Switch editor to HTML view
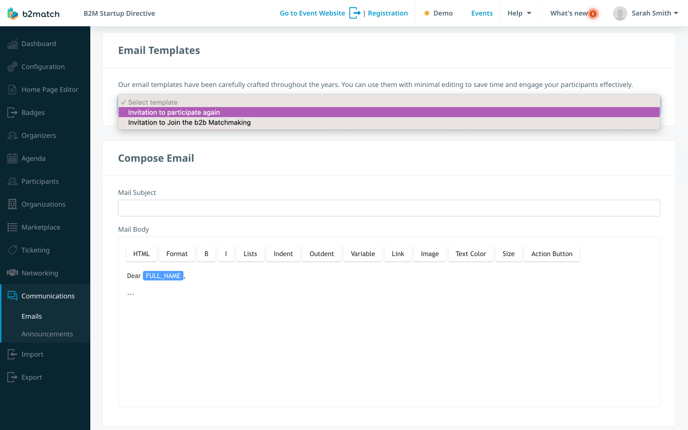This screenshot has height=430, width=688. 141,254
